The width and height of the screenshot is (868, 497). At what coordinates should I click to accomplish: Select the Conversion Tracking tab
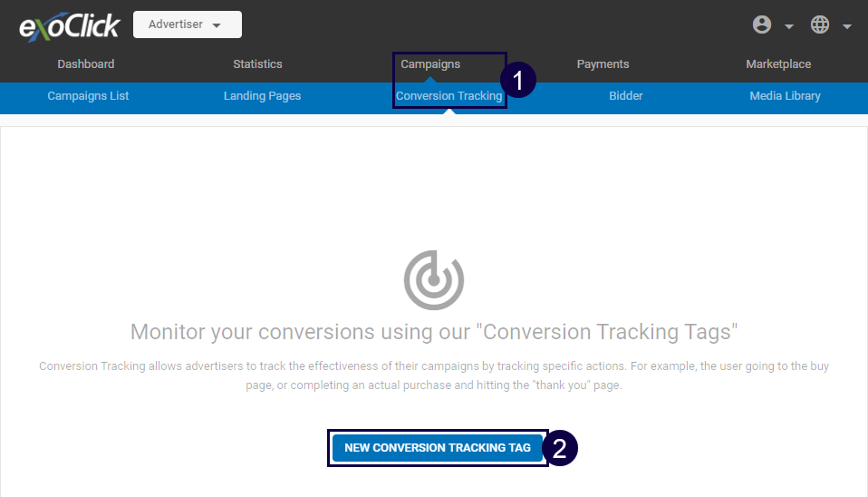pos(448,96)
